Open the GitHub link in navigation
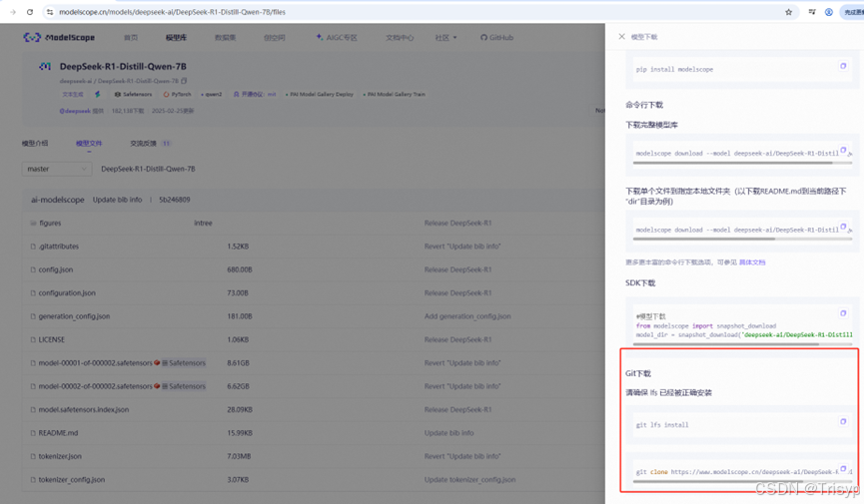Screen dimensions: 864x504 pyautogui.click(x=496, y=38)
